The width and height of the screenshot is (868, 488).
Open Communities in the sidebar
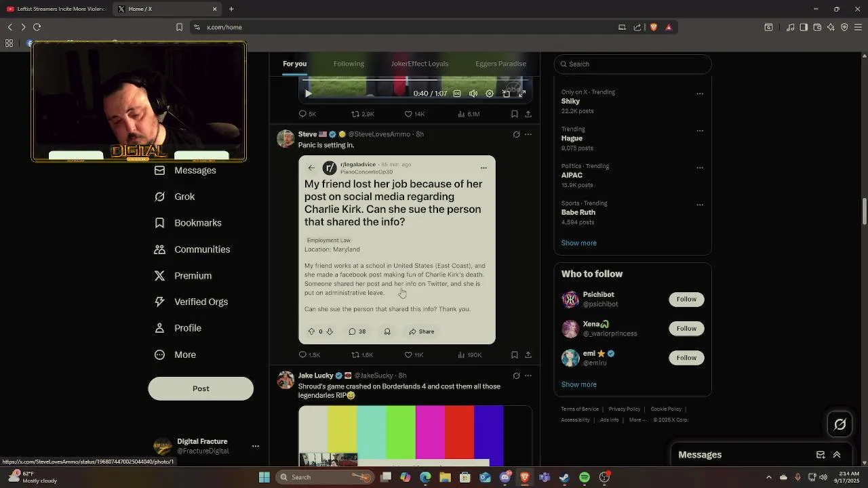tap(193, 249)
